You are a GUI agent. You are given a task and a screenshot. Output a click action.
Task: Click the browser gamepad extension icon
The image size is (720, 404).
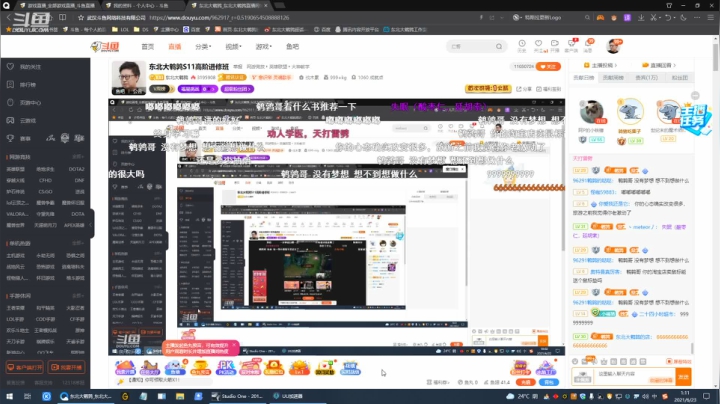point(600,17)
